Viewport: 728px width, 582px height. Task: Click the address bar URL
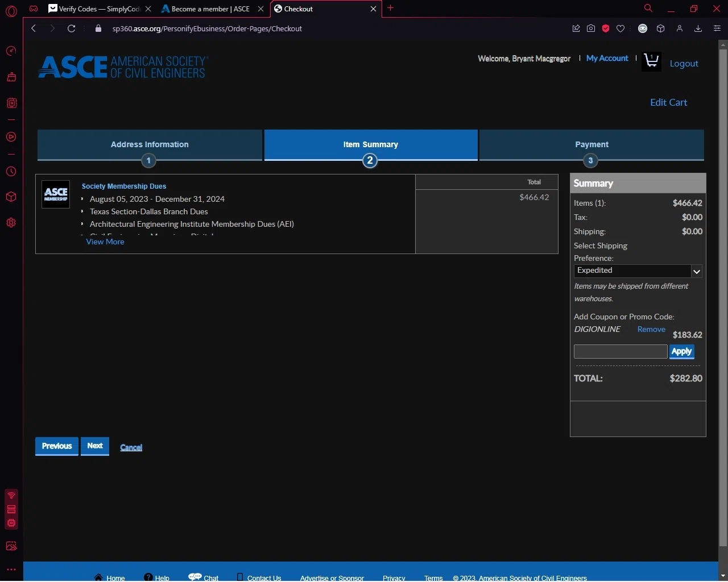(207, 28)
